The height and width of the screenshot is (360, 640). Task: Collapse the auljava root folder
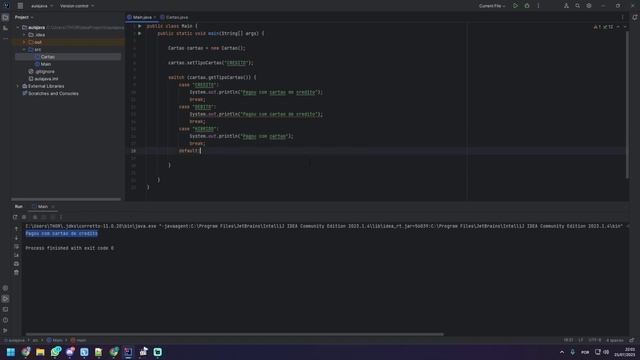(x=18, y=28)
